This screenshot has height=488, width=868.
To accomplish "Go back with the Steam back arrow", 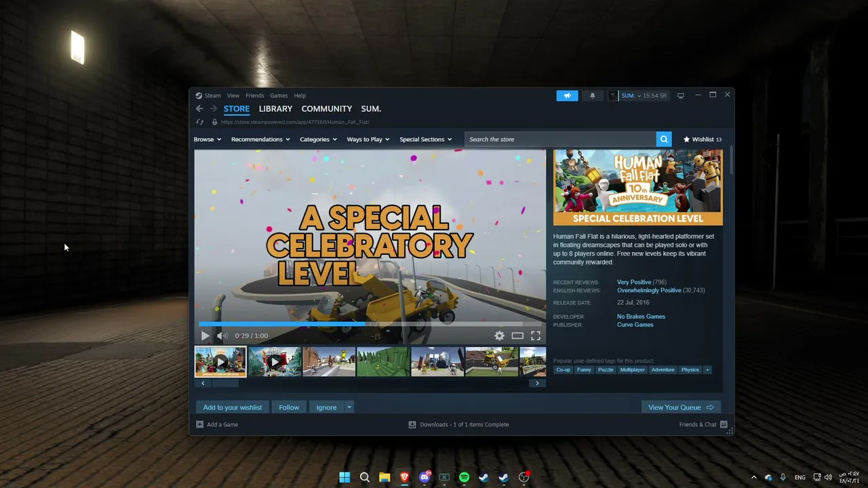I will point(199,108).
